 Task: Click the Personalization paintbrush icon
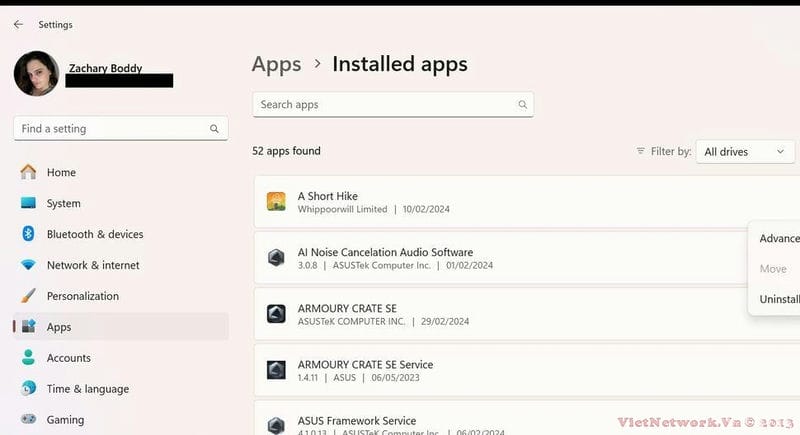click(x=28, y=295)
